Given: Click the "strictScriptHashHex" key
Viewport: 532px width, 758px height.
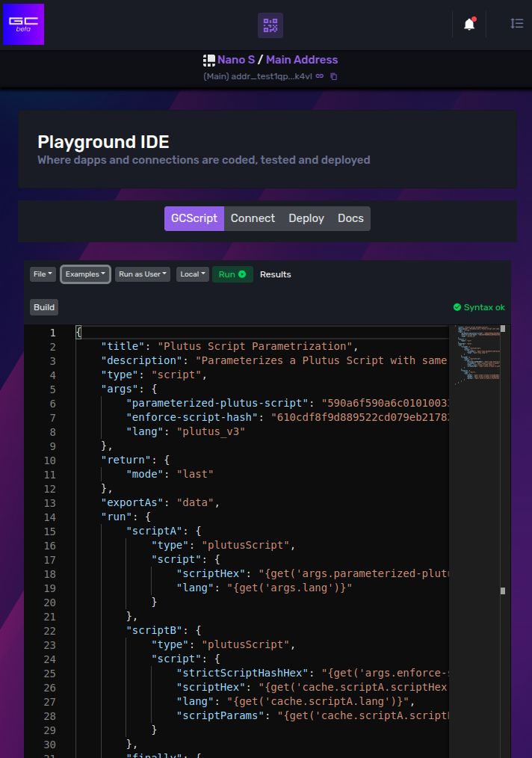Looking at the screenshot, I should pos(242,673).
